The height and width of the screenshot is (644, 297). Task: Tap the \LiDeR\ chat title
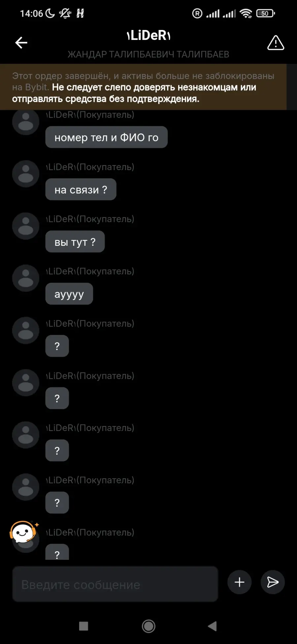click(x=148, y=35)
